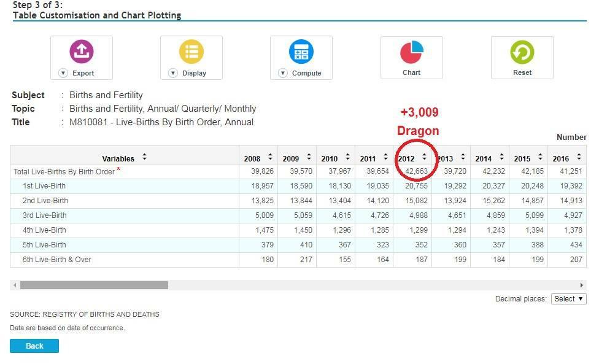Viewport: 599px width, 364px height.
Task: Select the 6th Live-Birth & Over row label
Action: (x=56, y=260)
